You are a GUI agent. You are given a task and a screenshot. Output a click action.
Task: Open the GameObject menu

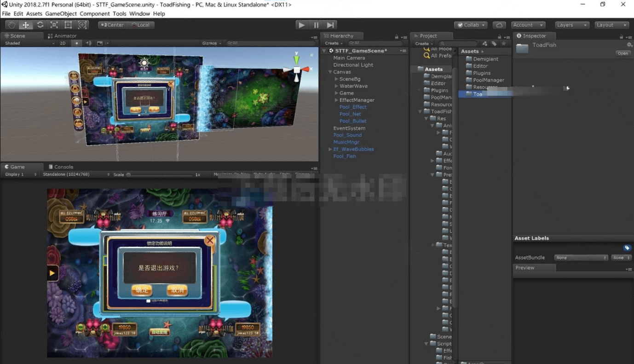61,14
